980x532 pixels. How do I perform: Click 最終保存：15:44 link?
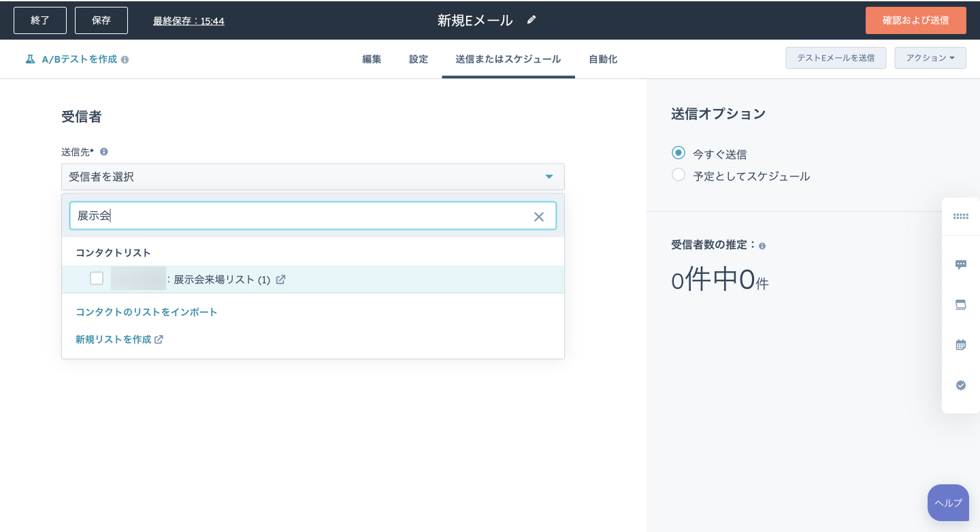[189, 21]
